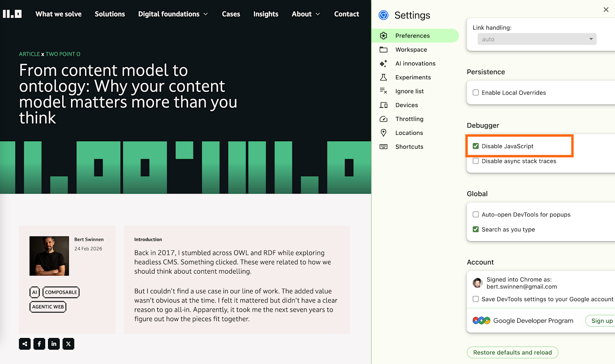Share the article on Facebook
The image size is (615, 364).
pos(39,344)
